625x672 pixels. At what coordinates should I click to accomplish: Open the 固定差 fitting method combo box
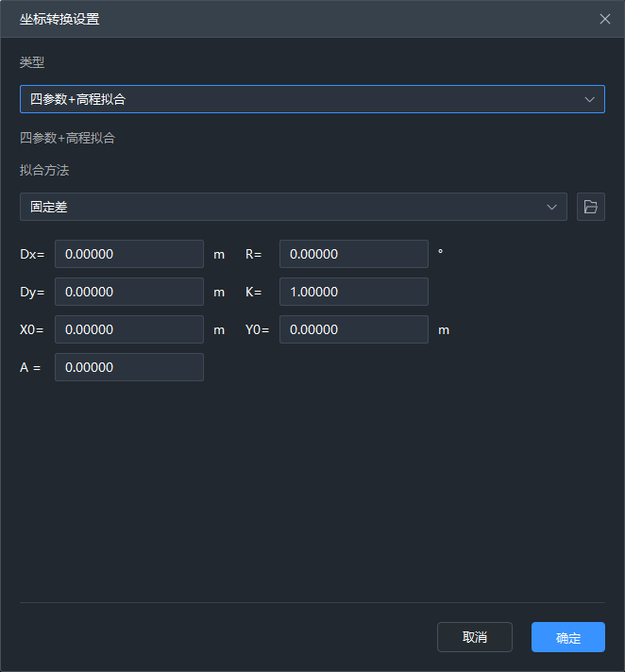[x=283, y=207]
